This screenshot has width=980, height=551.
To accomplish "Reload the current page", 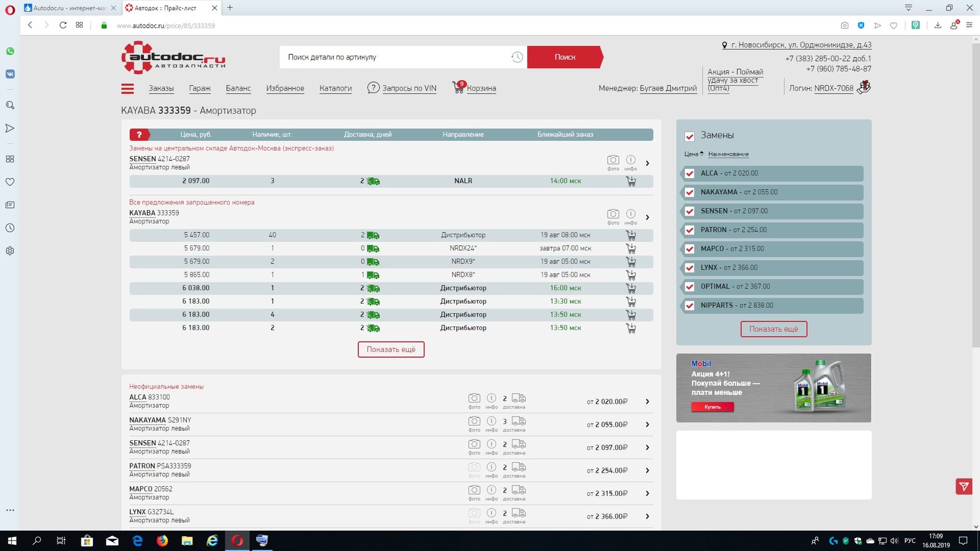I will [x=62, y=25].
